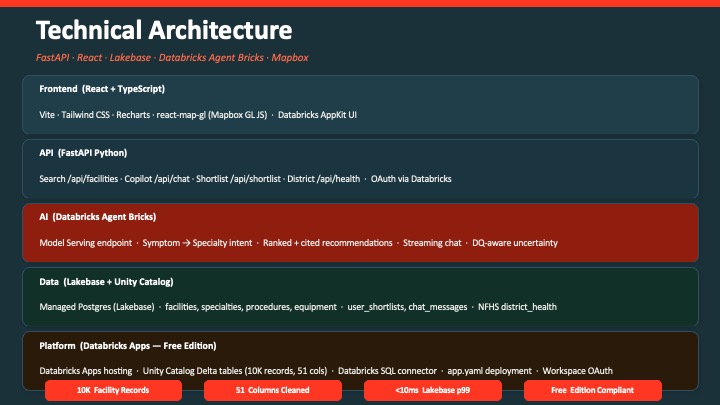This screenshot has height=405, width=720.
Task: Click the DQ-aware uncertainty text
Action: [x=515, y=243]
